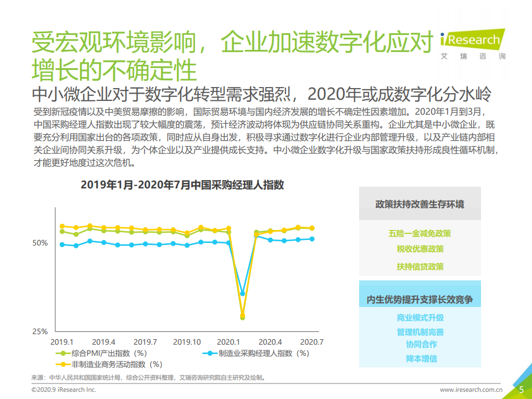This screenshot has width=532, height=399.
Task: Click the 50% y-axis label
Action: pyautogui.click(x=40, y=243)
